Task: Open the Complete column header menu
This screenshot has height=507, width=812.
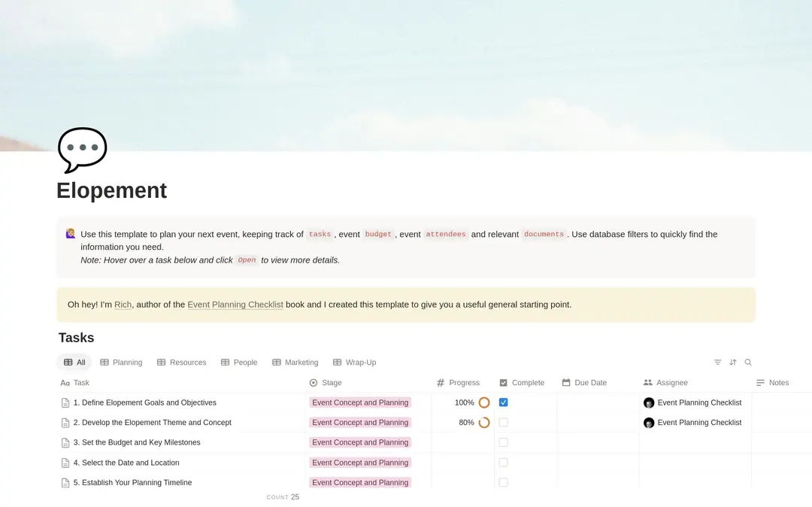Action: click(x=522, y=383)
